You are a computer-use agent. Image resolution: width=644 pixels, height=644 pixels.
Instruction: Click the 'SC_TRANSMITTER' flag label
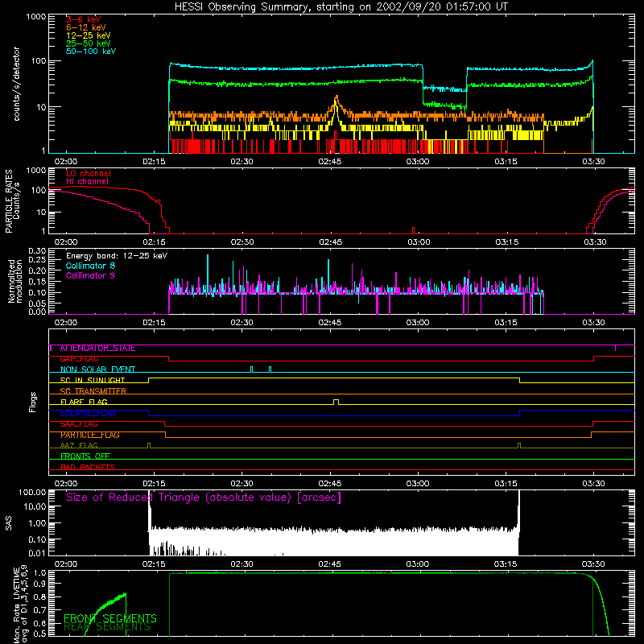pos(93,391)
